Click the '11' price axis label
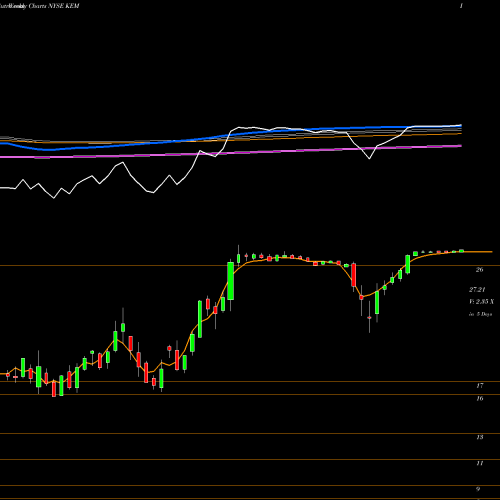500x500 pixels. pos(480,463)
